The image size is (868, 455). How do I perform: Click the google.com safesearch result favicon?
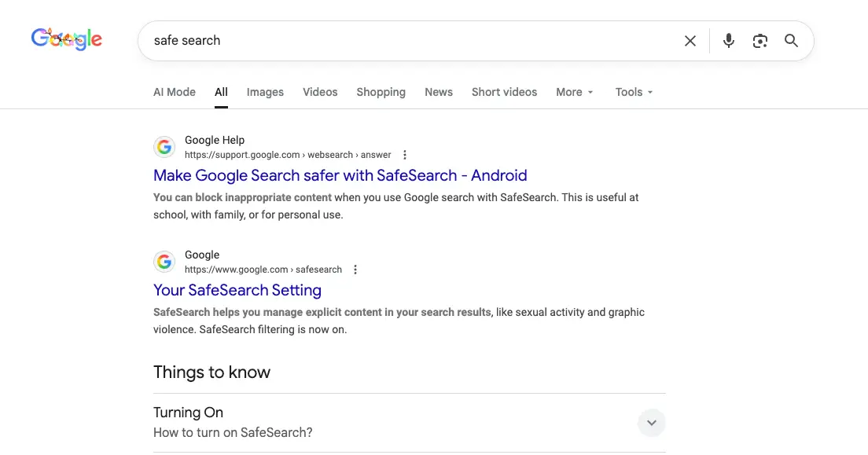point(164,261)
